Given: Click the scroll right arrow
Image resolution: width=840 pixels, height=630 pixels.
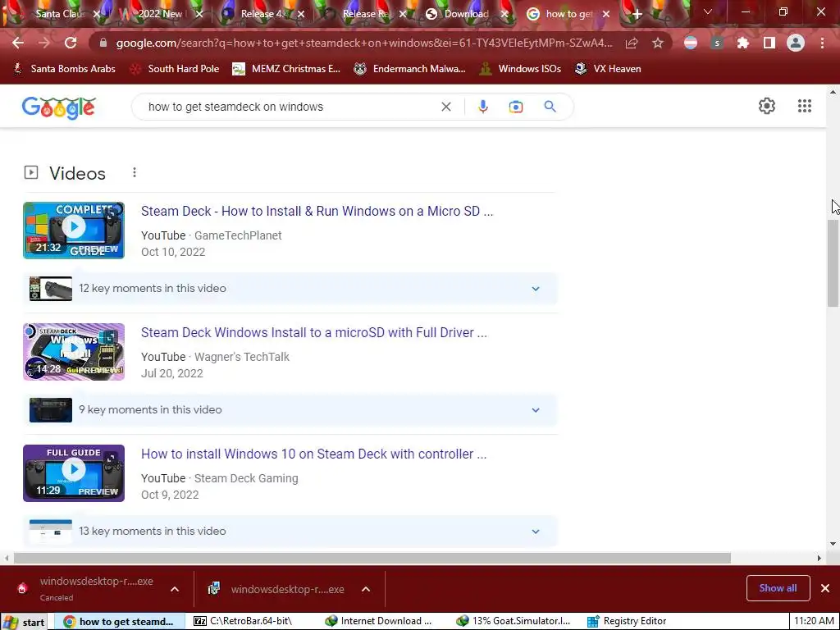Looking at the screenshot, I should [x=819, y=558].
